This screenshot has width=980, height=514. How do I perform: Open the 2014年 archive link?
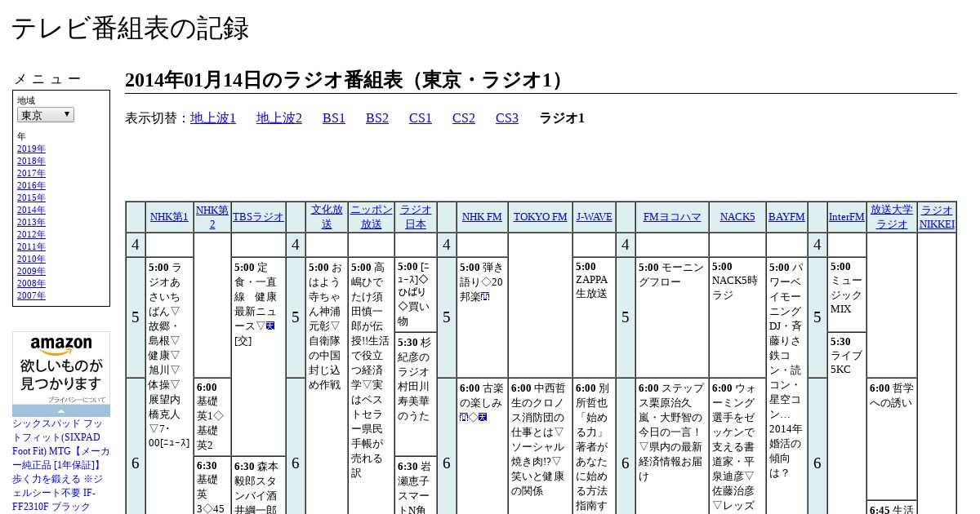[31, 210]
